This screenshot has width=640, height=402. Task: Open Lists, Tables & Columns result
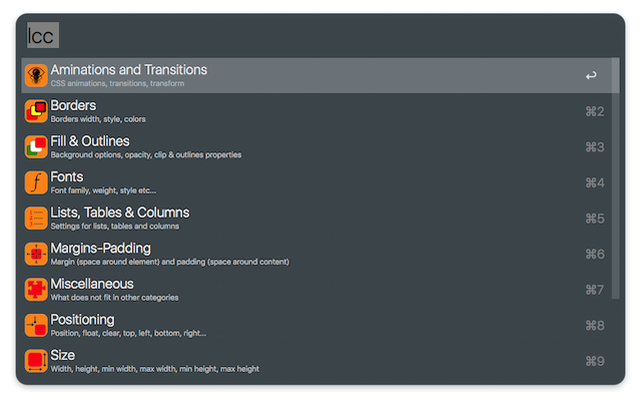coord(120,212)
